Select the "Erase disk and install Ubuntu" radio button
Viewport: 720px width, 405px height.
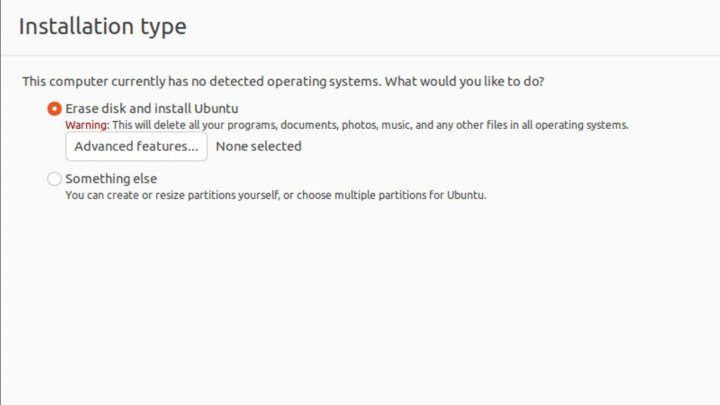54,108
